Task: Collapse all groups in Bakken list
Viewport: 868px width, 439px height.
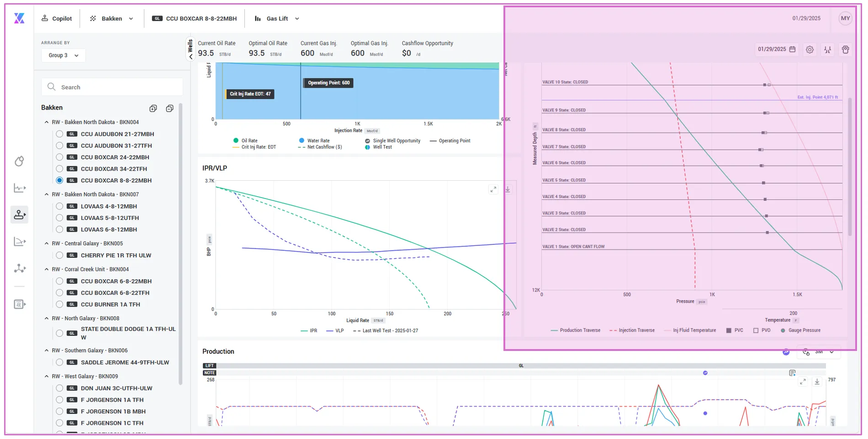Action: pyautogui.click(x=169, y=109)
